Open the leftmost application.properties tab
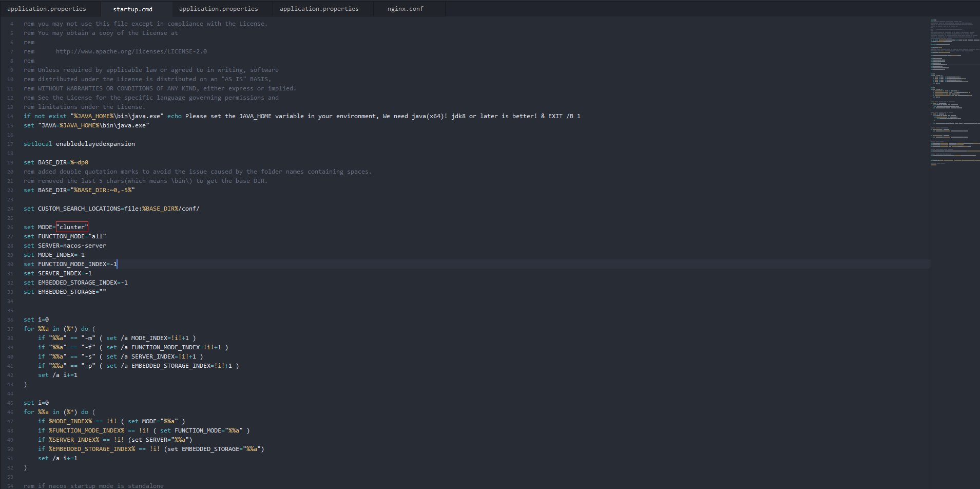The height and width of the screenshot is (489, 980). tap(47, 9)
